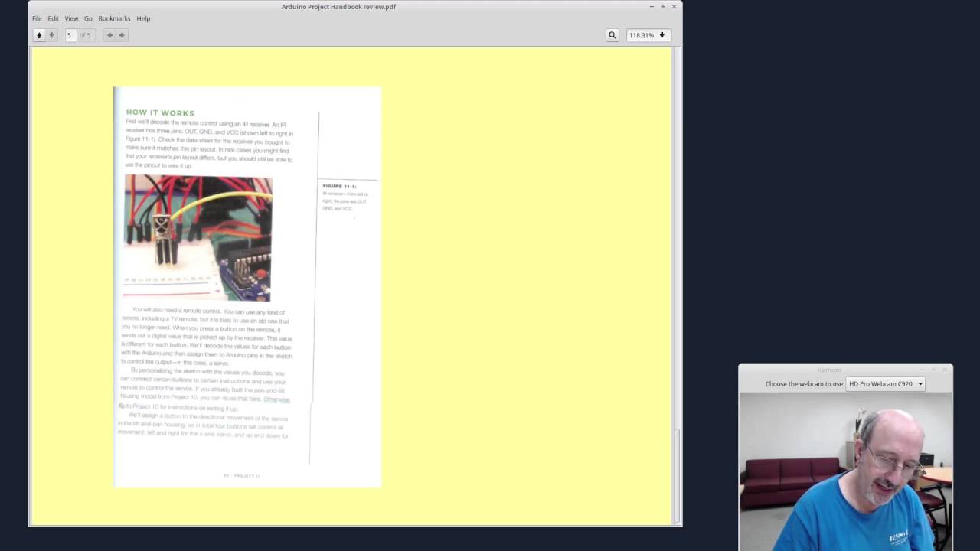Open the Help menu
Viewport: 980px width, 551px height.
(x=143, y=18)
